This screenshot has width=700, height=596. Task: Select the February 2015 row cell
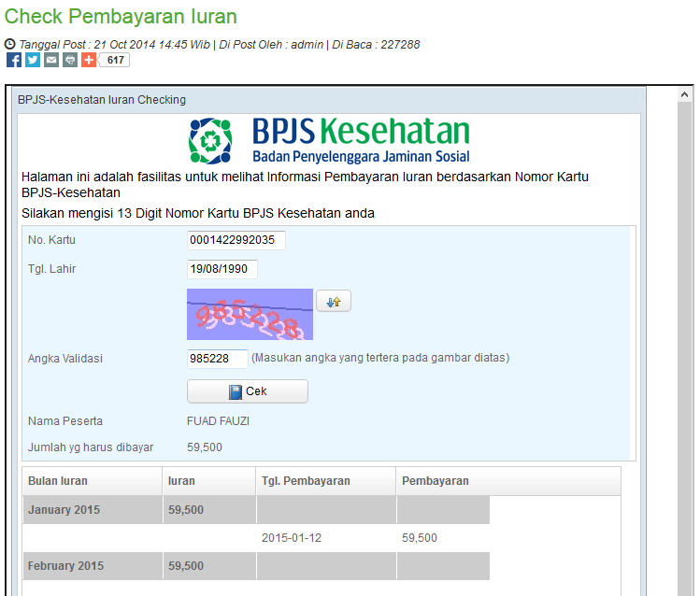(93, 566)
